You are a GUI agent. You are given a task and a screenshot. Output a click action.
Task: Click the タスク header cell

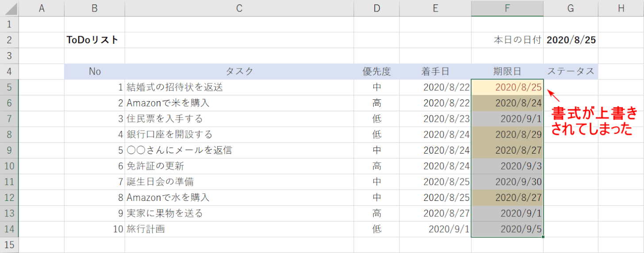(x=239, y=72)
